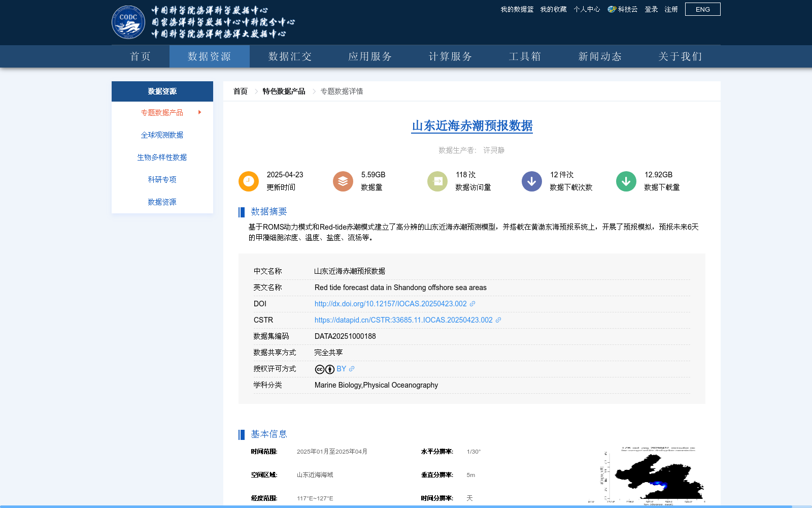Click the 117°E~127°E longitude range value

point(315,498)
